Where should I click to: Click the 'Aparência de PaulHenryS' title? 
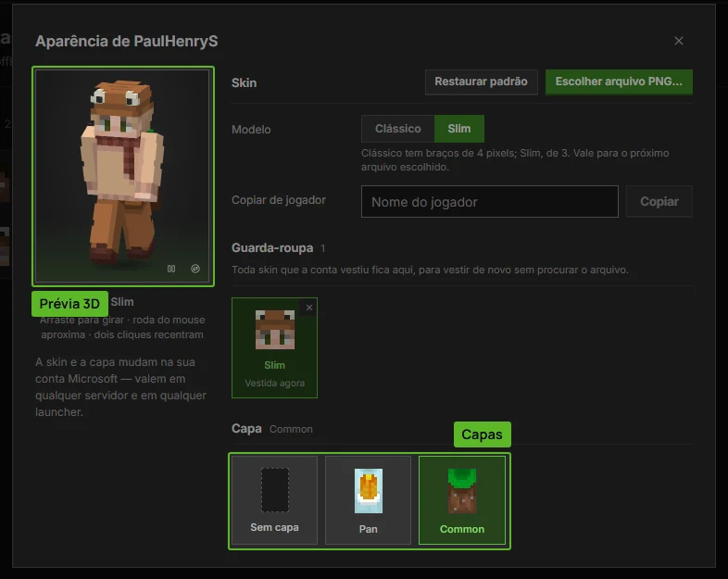[127, 41]
